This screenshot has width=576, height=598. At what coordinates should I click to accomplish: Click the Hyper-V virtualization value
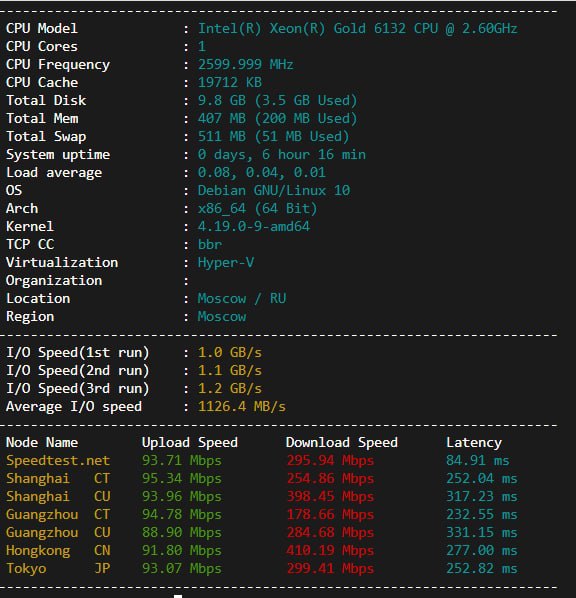(x=225, y=262)
